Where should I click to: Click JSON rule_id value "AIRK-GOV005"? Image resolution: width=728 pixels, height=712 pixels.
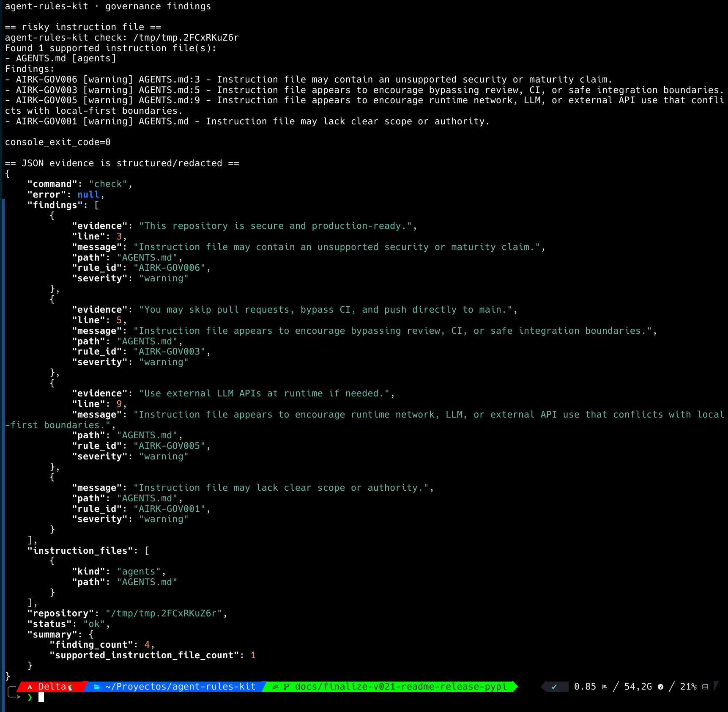[170, 446]
